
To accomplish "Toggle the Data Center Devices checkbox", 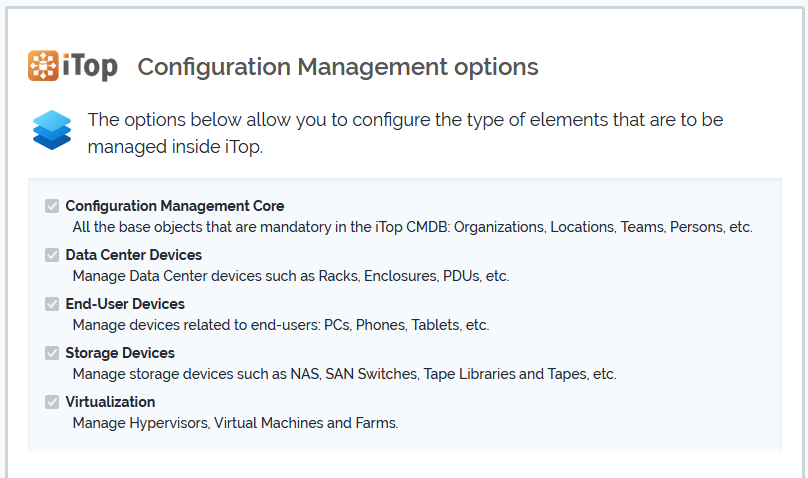I will coord(52,255).
